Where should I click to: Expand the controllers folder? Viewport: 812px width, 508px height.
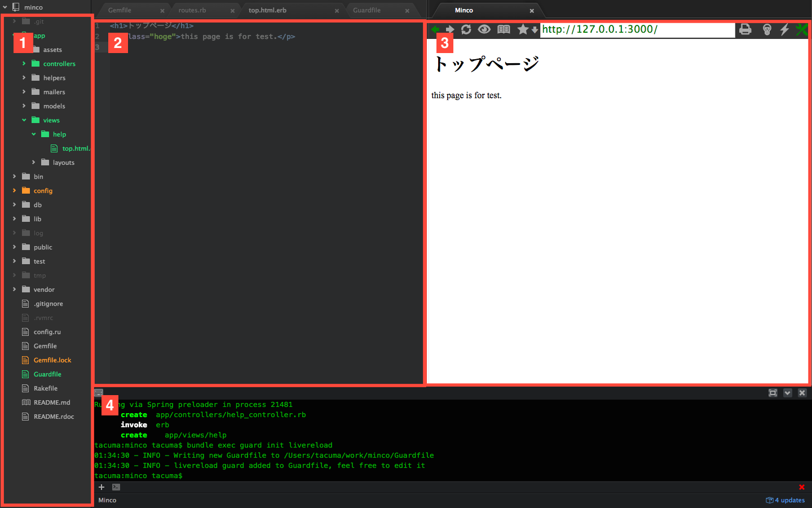[x=24, y=64]
